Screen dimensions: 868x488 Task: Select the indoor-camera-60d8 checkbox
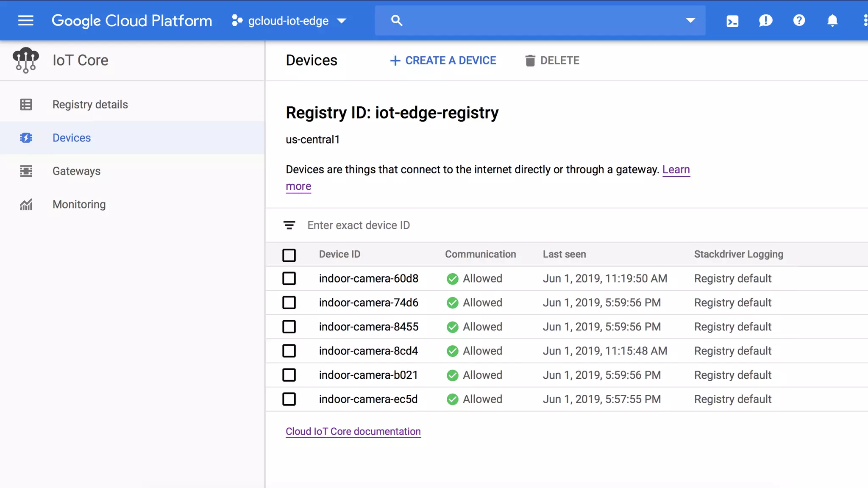click(x=289, y=279)
